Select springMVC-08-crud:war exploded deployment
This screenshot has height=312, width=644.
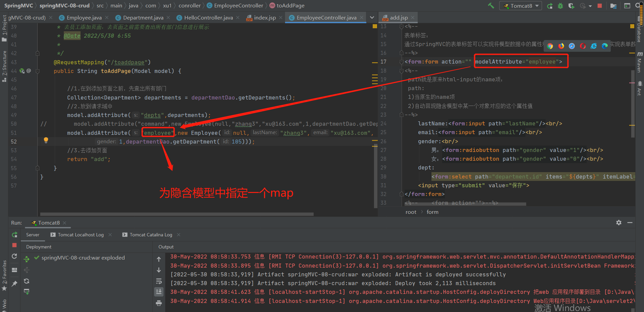83,258
